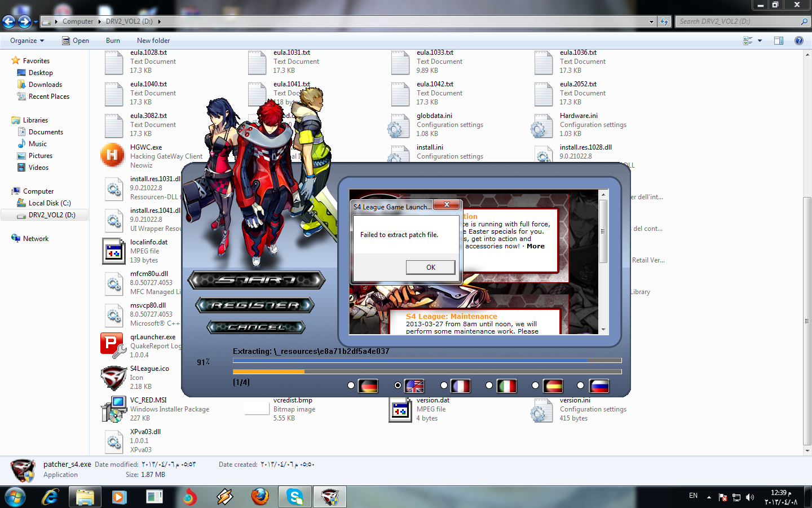Open Firefox from the taskbar

pyautogui.click(x=260, y=497)
